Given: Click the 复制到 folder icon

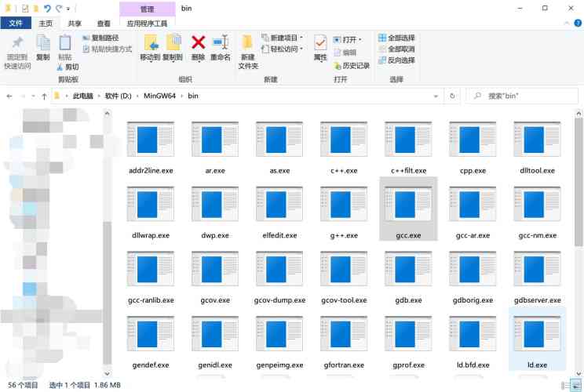Looking at the screenshot, I should (x=173, y=43).
